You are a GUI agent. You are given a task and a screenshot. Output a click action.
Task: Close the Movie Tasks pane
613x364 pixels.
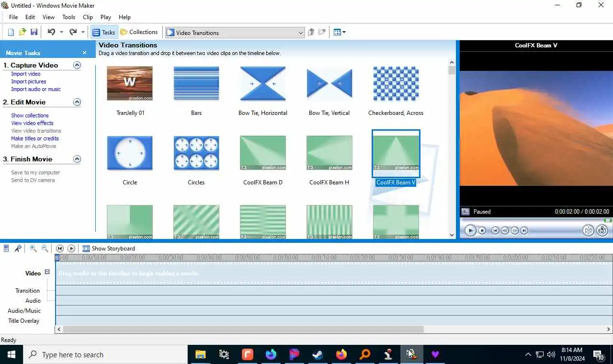pos(85,53)
